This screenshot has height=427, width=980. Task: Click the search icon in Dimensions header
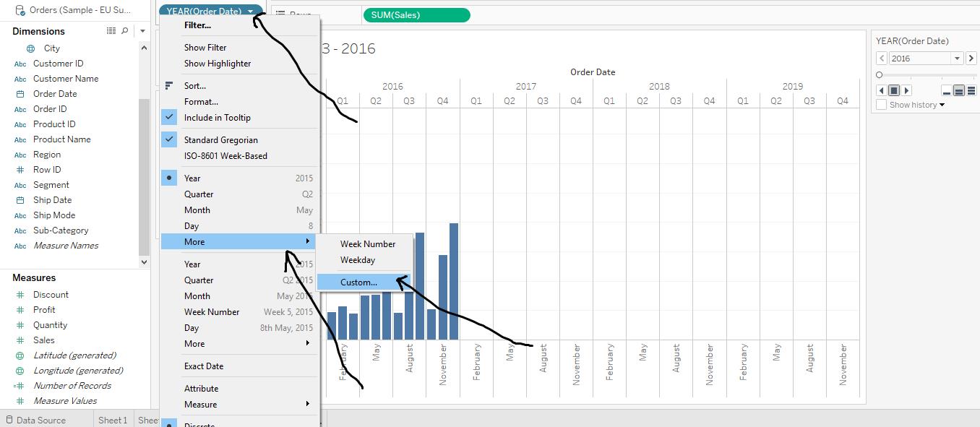tap(125, 31)
